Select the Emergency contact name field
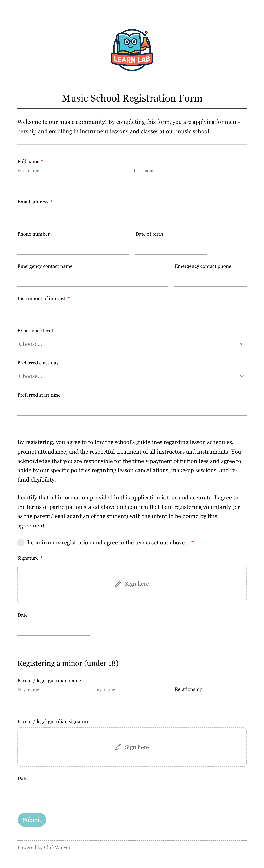264x868 pixels. click(x=93, y=280)
